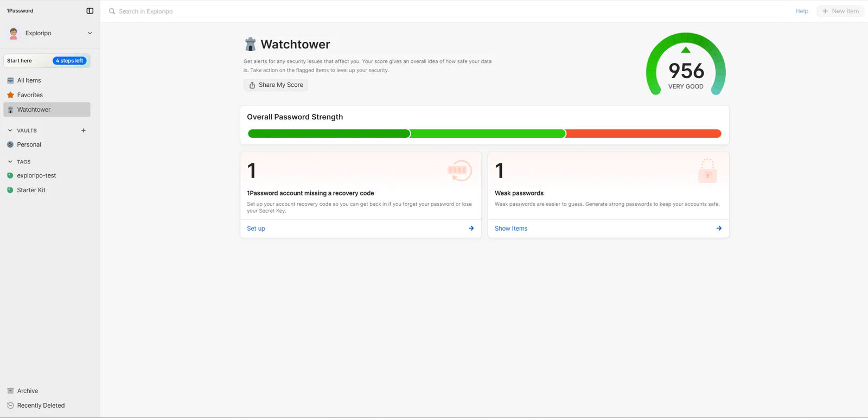
Task: Click the 1Password app title
Action: pos(20,11)
